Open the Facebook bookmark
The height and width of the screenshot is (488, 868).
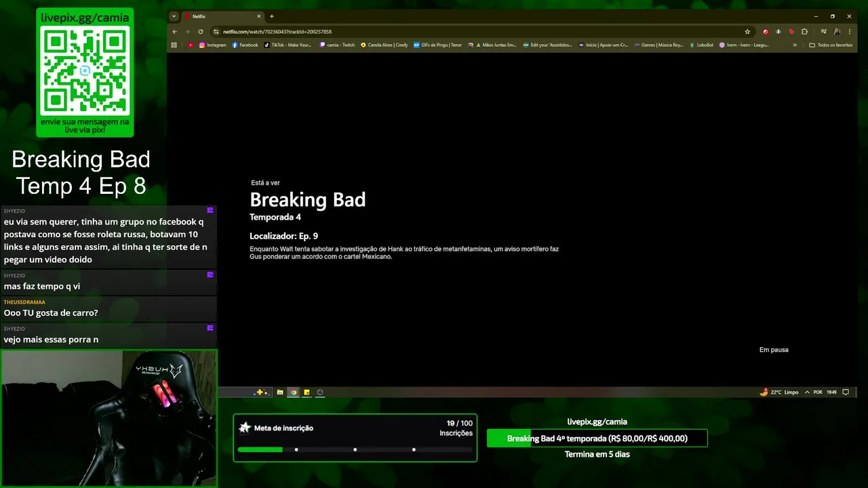[x=245, y=45]
